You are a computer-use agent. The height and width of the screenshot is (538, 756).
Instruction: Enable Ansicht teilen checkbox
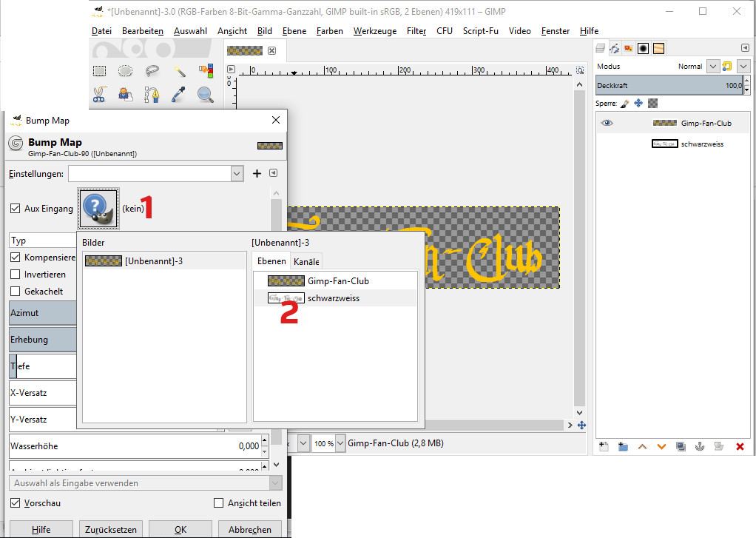click(x=218, y=502)
